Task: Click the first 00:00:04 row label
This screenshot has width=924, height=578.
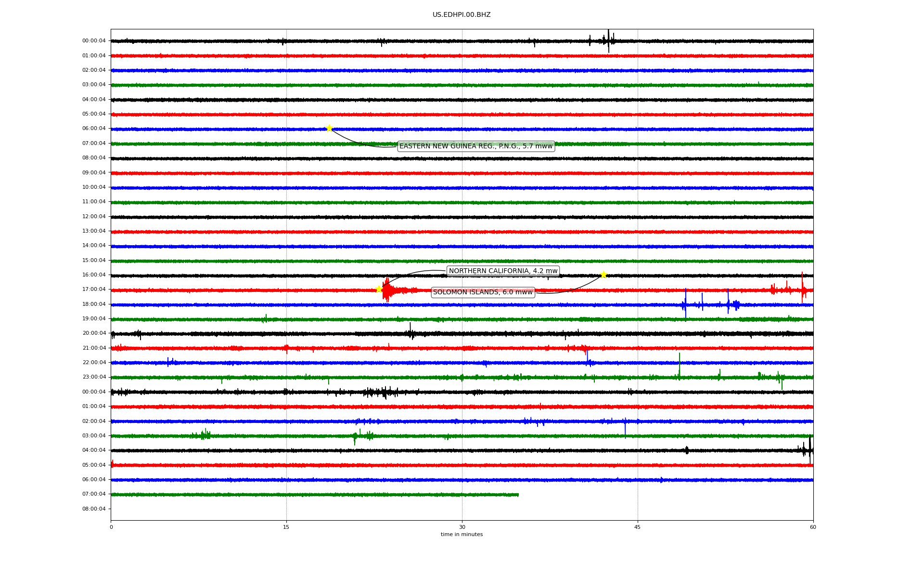Action: [x=94, y=40]
